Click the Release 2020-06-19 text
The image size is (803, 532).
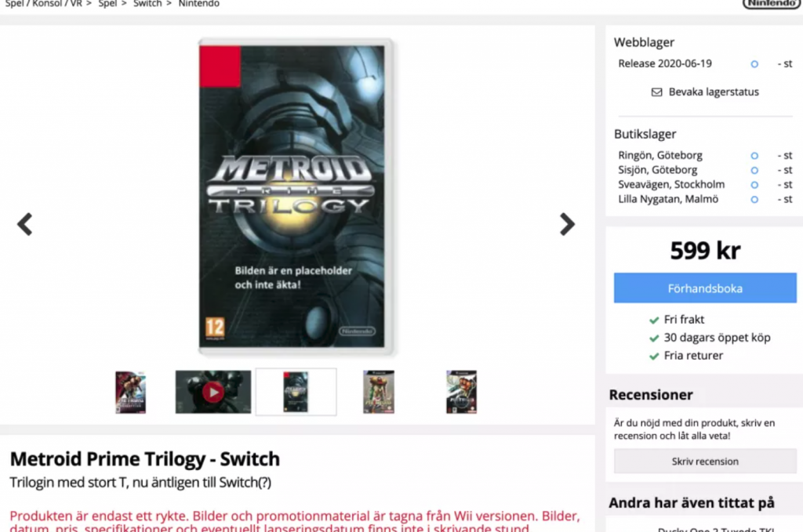click(665, 64)
